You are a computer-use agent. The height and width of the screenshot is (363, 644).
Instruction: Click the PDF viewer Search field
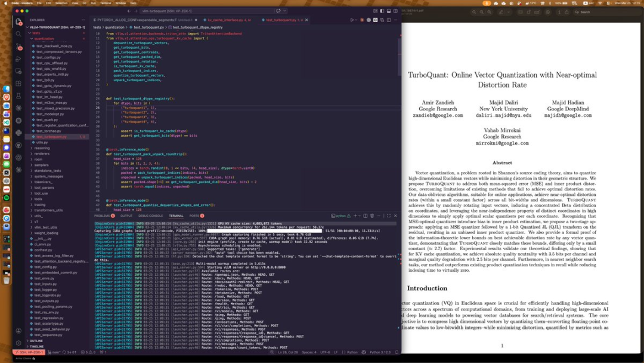[x=606, y=12]
